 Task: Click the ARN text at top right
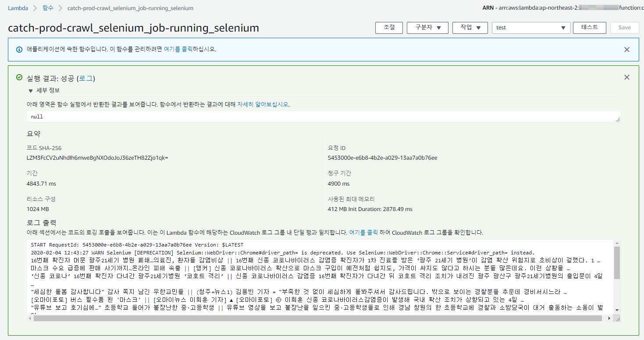562,8
